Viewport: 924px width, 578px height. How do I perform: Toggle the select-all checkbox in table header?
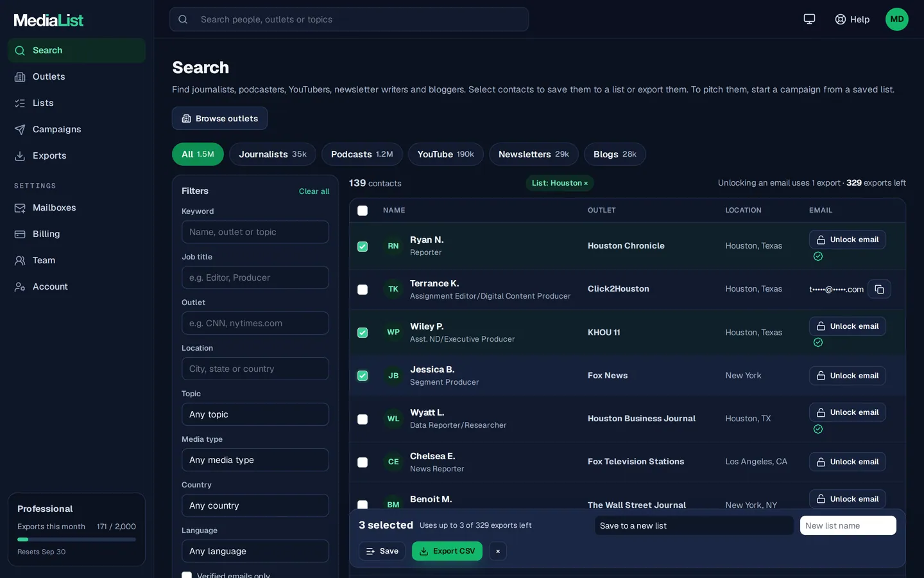(x=363, y=211)
